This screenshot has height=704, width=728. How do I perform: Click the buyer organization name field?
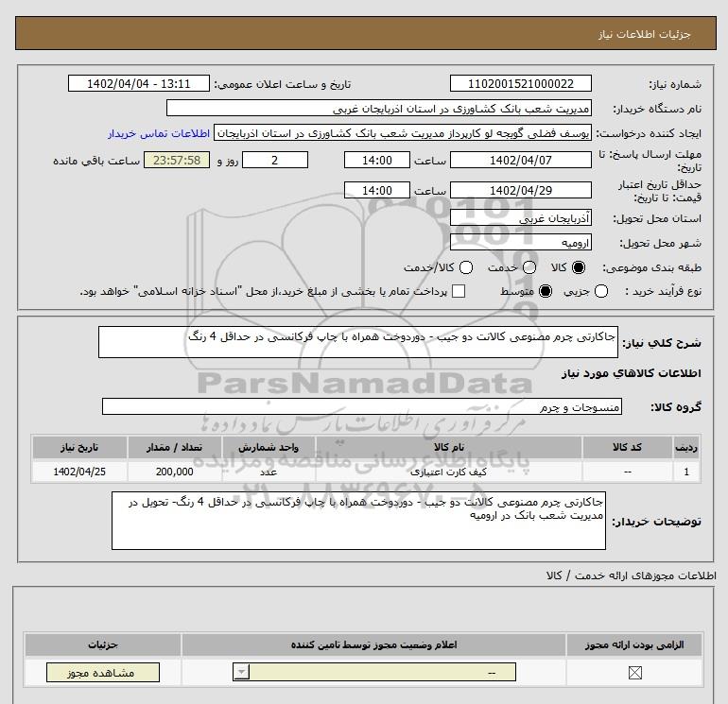379,108
